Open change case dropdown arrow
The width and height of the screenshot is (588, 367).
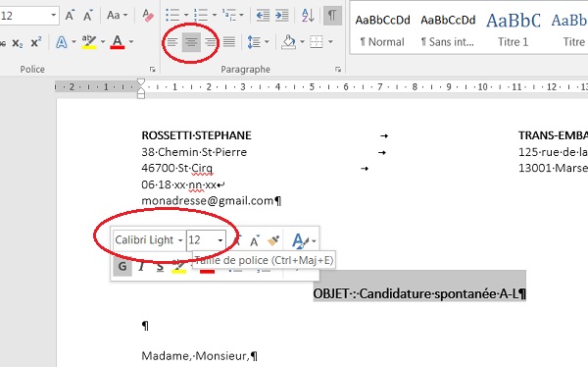pos(125,16)
